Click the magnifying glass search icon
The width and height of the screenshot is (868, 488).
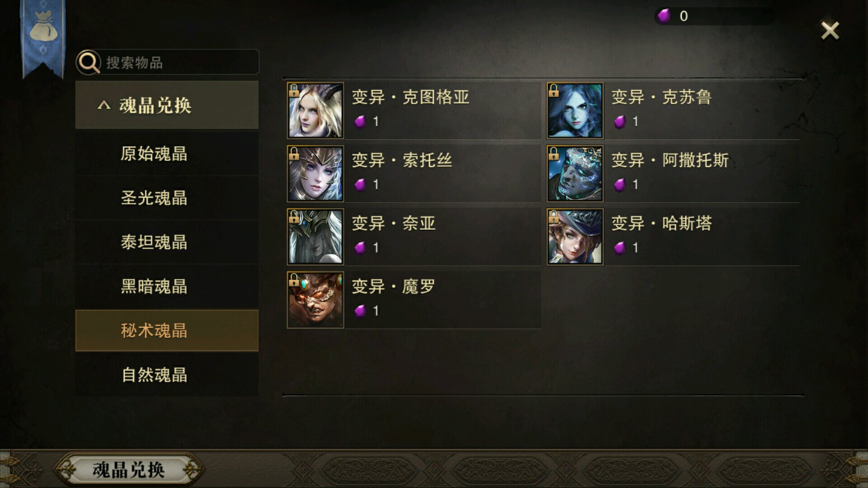pos(89,62)
